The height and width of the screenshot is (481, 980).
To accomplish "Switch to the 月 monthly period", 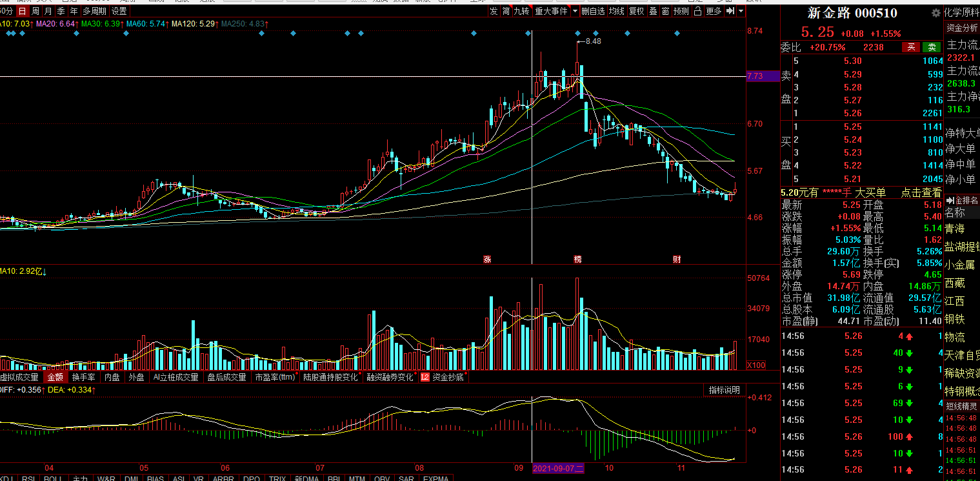I will click(x=48, y=11).
